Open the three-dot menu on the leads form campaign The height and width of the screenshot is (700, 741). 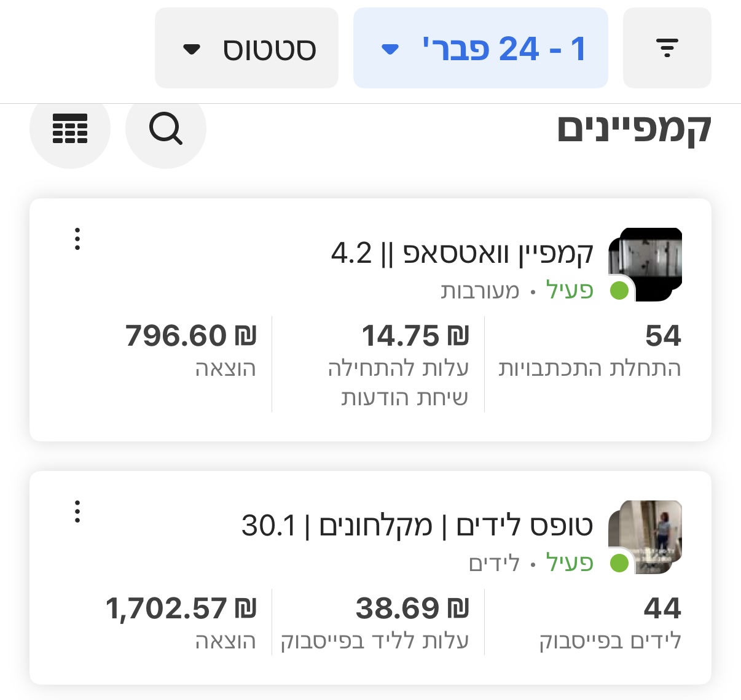coord(77,511)
